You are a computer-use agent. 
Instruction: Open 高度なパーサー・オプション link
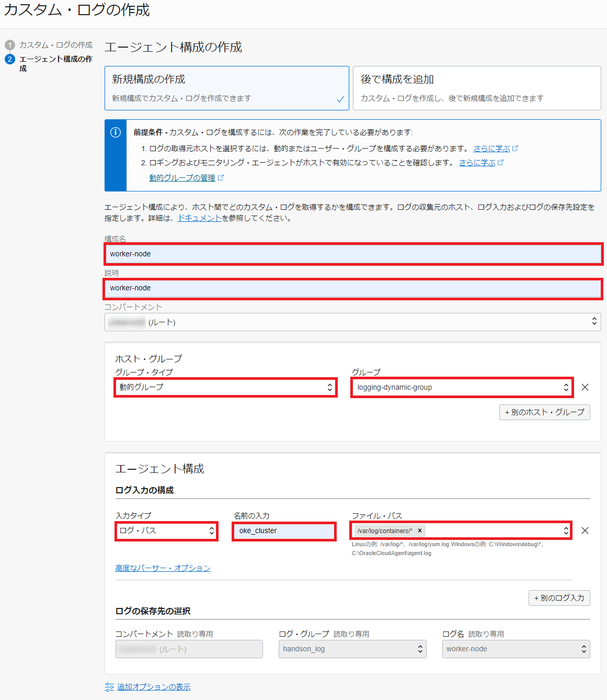click(x=163, y=568)
